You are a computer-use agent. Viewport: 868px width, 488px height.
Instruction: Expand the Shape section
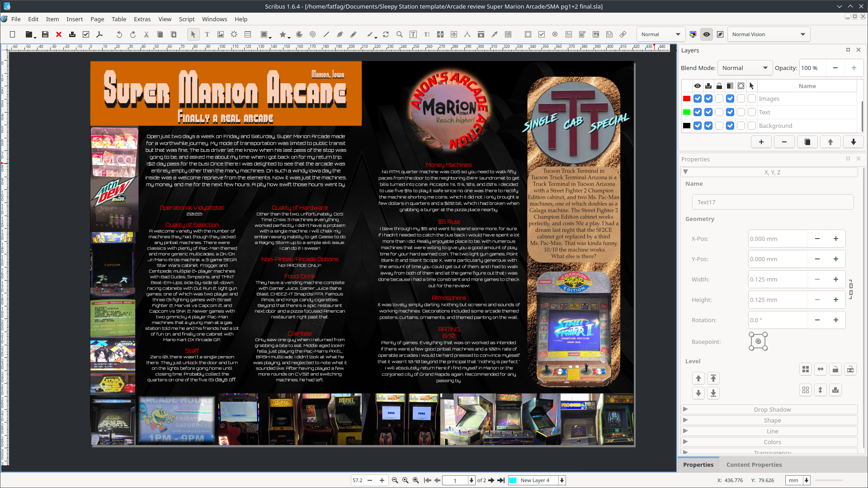(x=769, y=420)
